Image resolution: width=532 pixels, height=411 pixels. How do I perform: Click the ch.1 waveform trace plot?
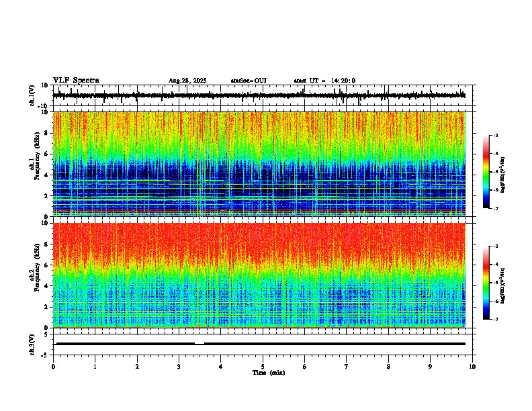[x=259, y=95]
